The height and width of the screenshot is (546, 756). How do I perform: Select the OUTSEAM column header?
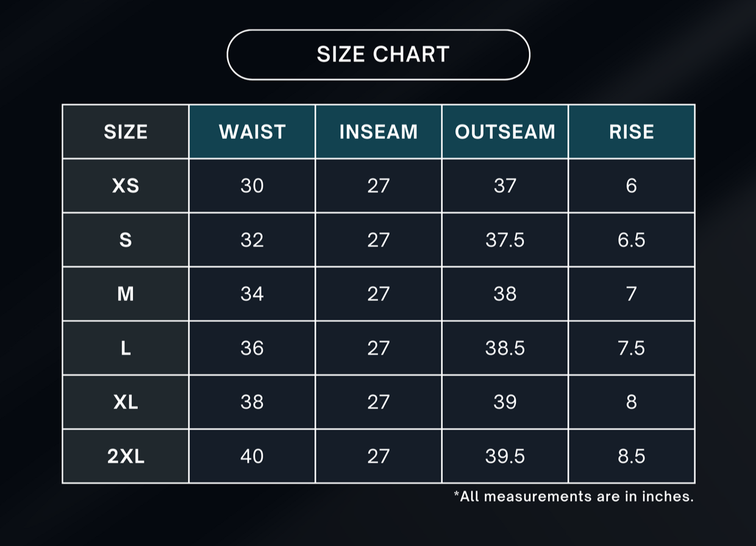(505, 132)
